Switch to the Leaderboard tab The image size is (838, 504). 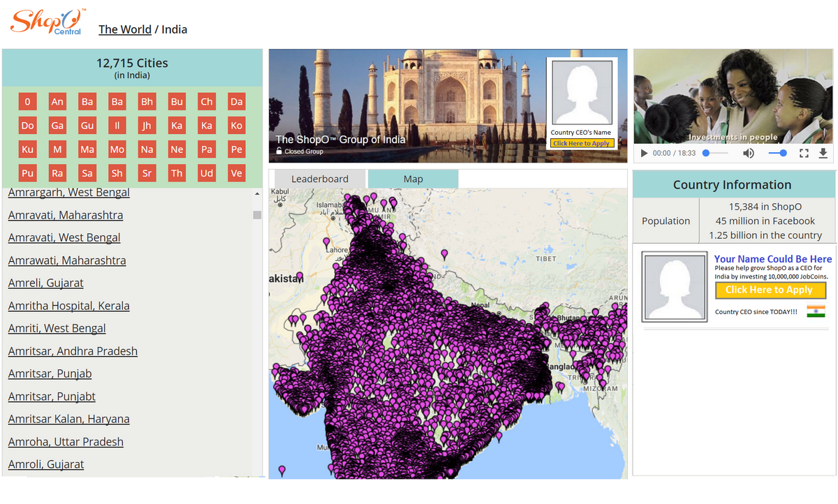(x=320, y=179)
